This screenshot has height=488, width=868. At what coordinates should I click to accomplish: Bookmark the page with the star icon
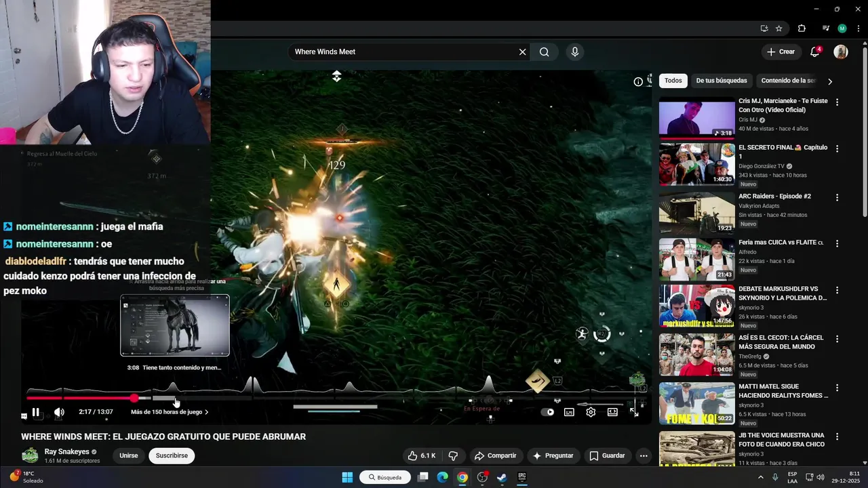pyautogui.click(x=779, y=28)
